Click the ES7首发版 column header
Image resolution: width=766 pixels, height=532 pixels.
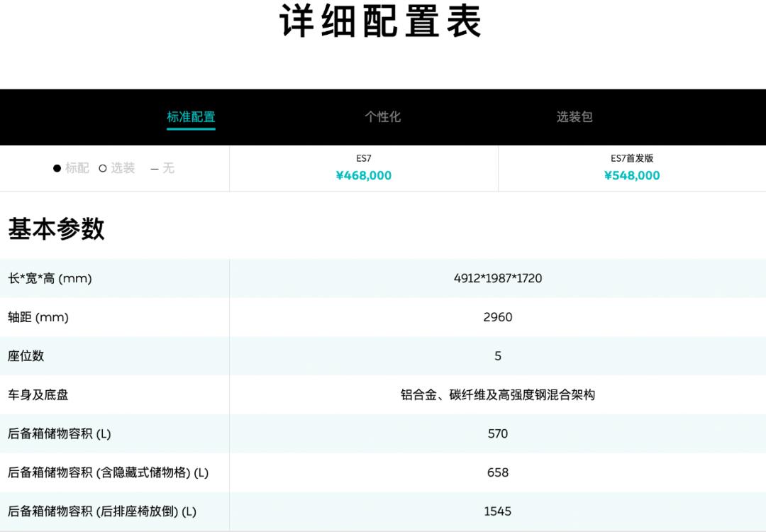[x=631, y=159]
